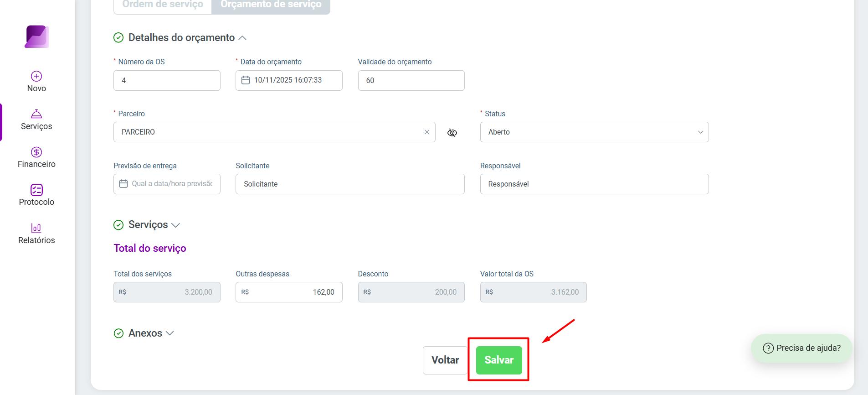Click the Voltar button
Viewport: 868px width, 395px height.
445,360
